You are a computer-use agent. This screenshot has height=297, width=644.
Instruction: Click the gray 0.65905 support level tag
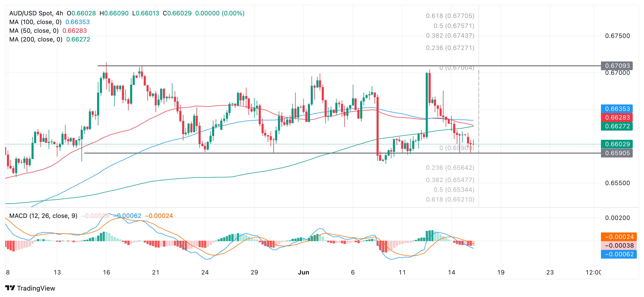[x=617, y=153]
